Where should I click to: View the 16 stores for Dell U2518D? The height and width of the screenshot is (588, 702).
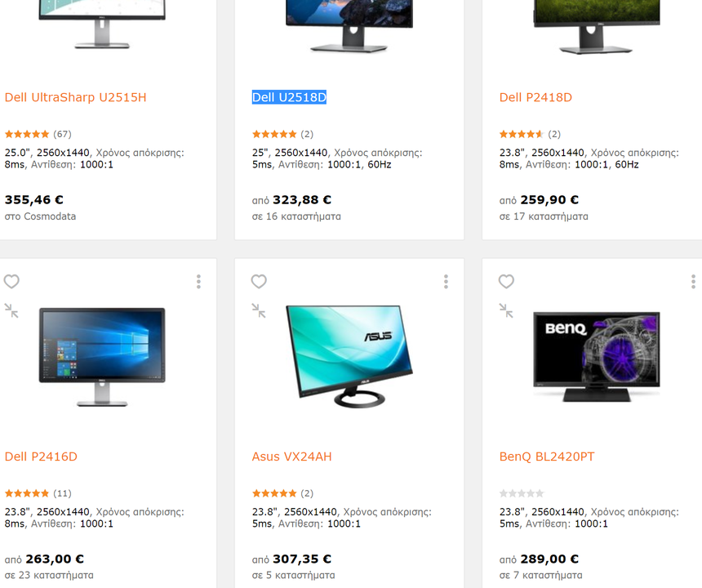point(296,216)
